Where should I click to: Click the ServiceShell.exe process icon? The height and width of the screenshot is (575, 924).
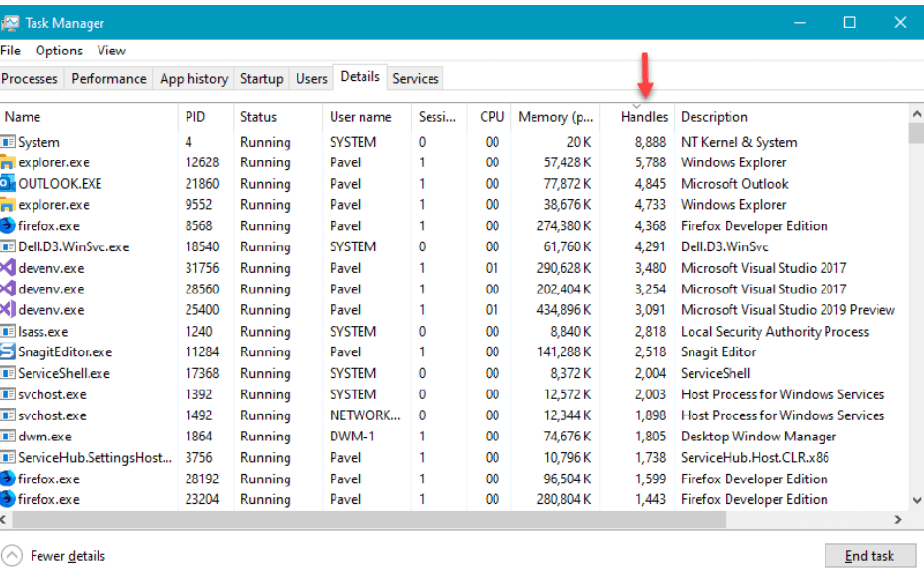[7, 373]
